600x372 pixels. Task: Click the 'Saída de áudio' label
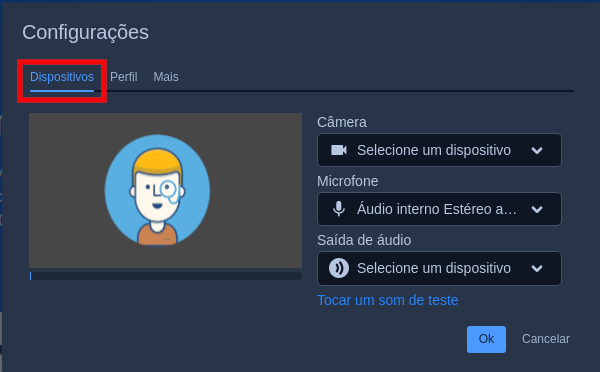tap(364, 240)
